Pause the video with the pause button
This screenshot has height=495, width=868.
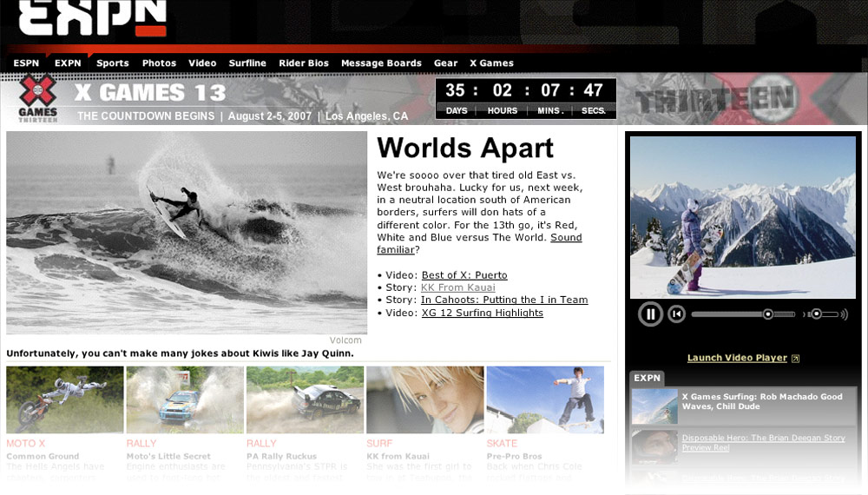(650, 314)
